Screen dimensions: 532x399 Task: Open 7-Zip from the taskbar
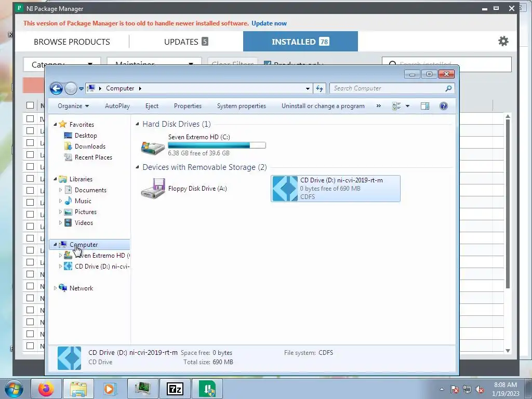coord(175,389)
